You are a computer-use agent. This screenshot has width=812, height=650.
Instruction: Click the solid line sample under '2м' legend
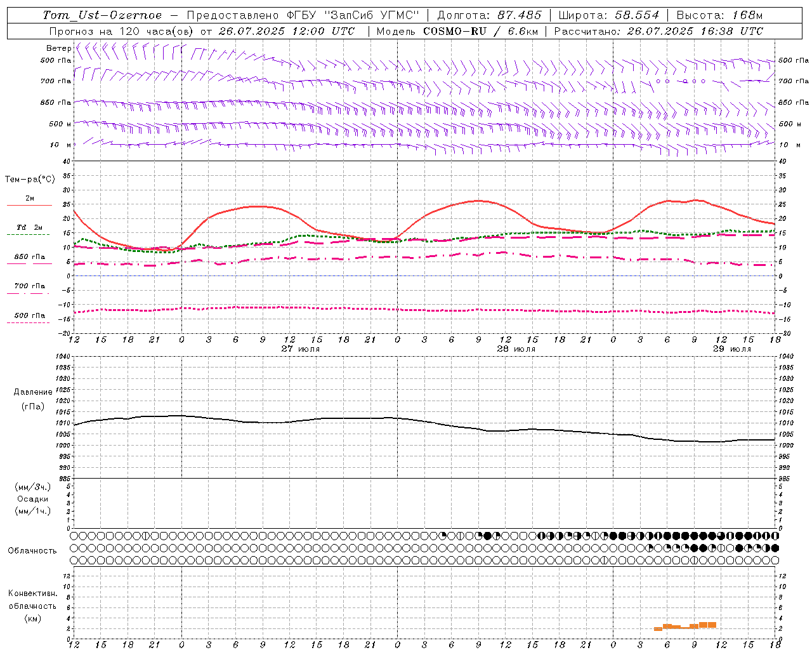[29, 206]
